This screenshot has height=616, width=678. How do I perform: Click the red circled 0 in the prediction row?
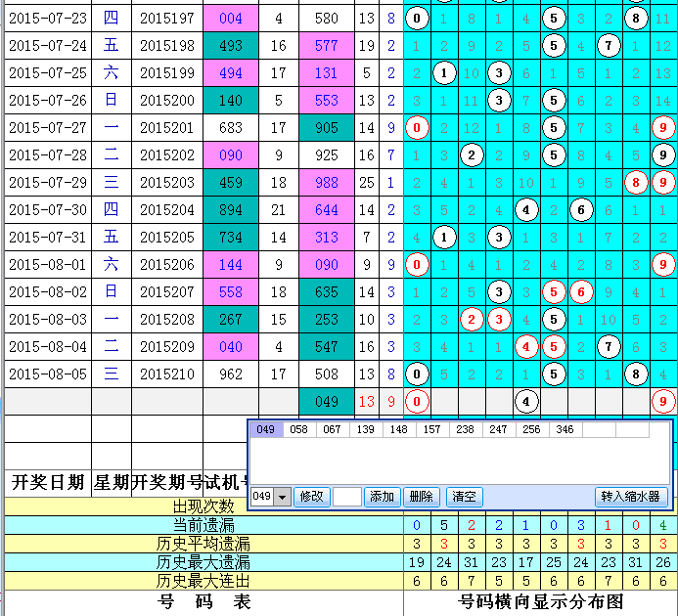point(417,402)
